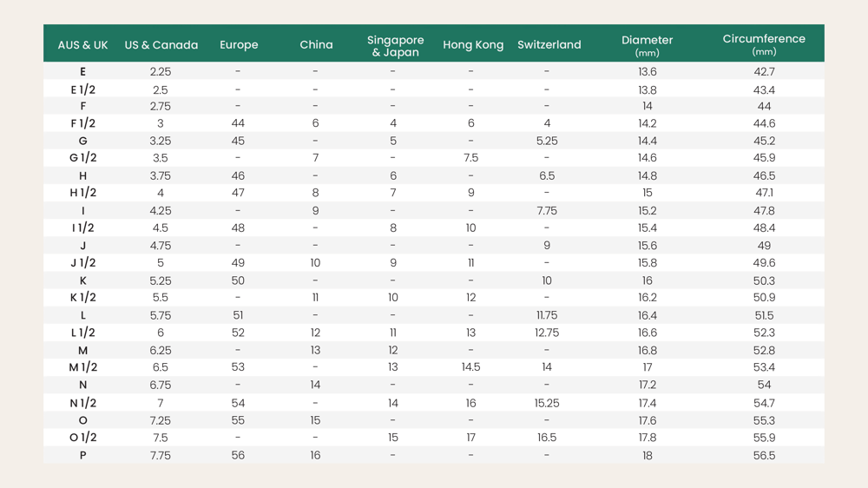Select the L 1/2 row label
This screenshot has height=488, width=868.
click(83, 333)
